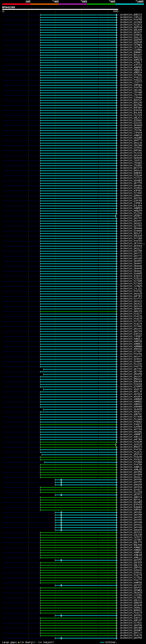
Task: Click hit label UniRef100_P12330
Action: (131, 213)
